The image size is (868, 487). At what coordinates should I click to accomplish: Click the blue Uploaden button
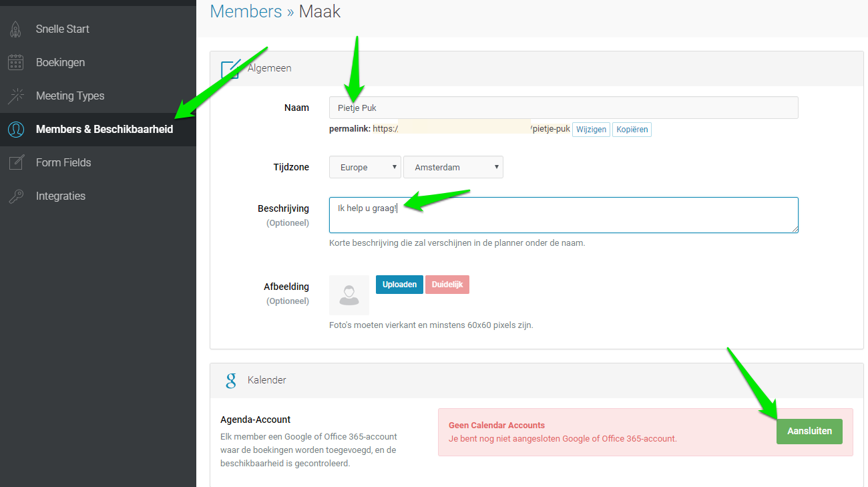point(399,285)
